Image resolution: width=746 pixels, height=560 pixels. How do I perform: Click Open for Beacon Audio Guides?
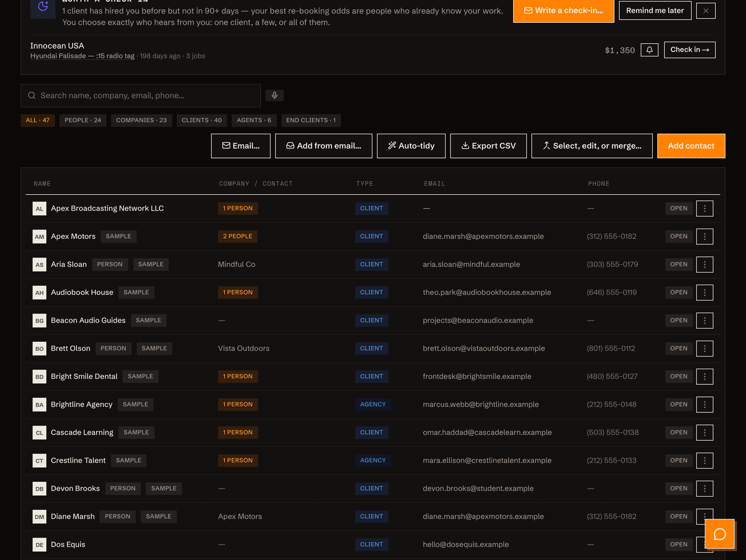[x=678, y=321]
